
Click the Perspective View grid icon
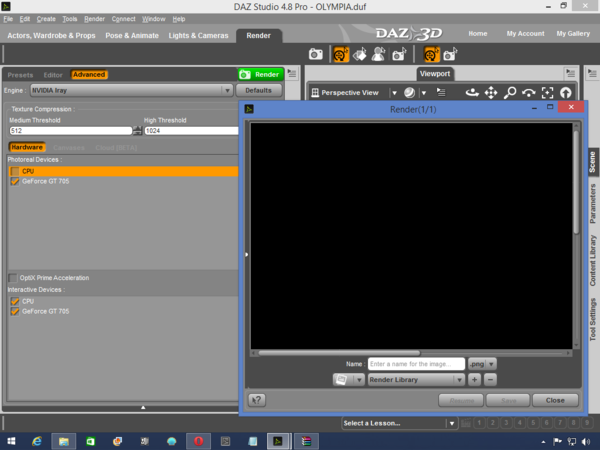[x=315, y=93]
